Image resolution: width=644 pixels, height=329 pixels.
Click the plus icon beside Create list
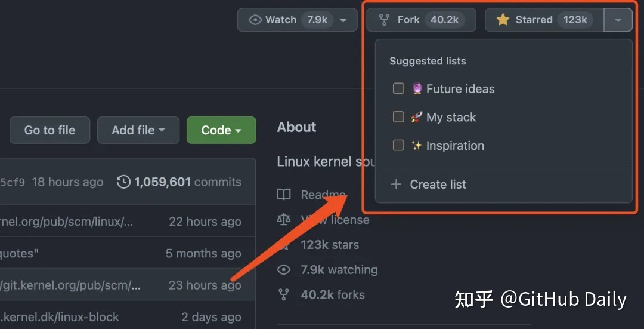396,185
